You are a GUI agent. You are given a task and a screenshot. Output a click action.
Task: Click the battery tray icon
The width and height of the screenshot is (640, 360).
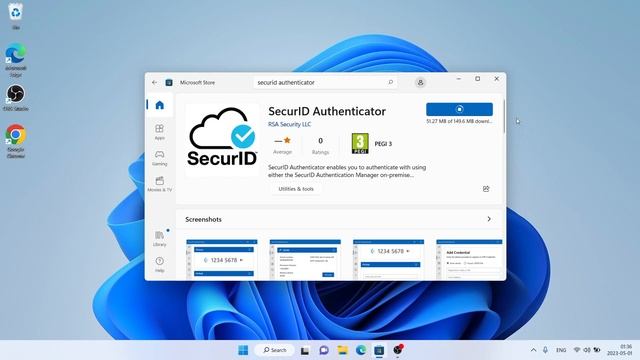coord(597,350)
